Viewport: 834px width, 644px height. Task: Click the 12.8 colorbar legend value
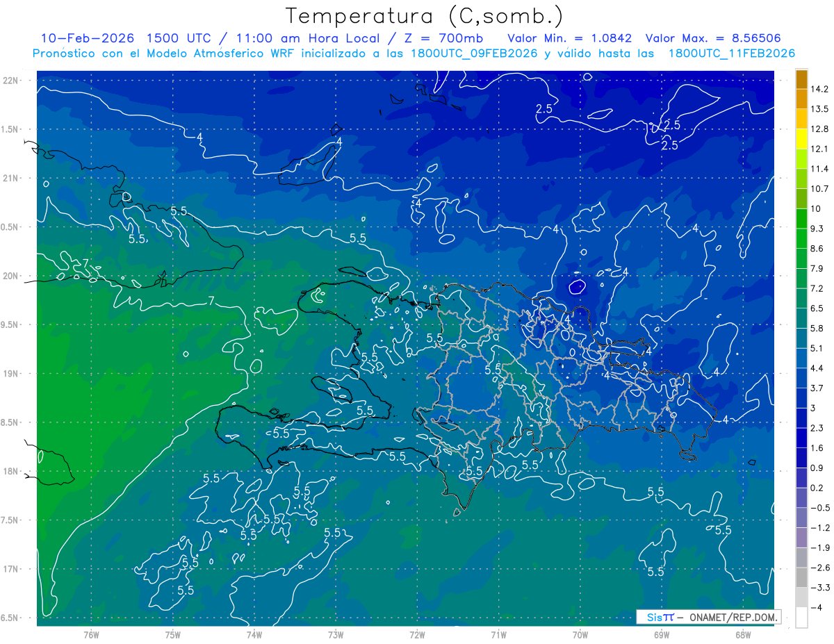tap(820, 129)
